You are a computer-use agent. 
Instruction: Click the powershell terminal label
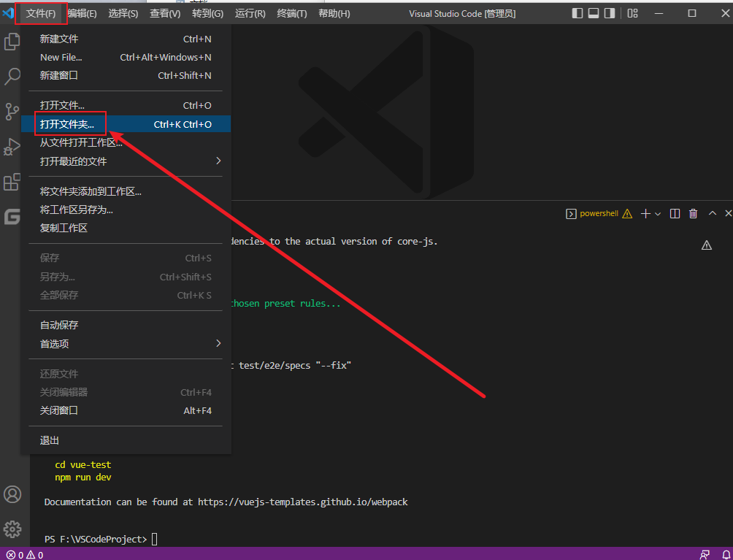pyautogui.click(x=599, y=214)
